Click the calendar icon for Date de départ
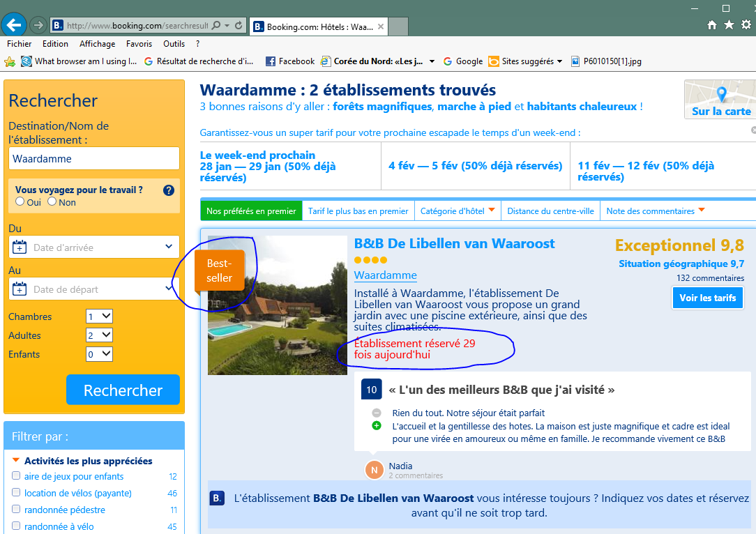The image size is (756, 534). 20,289
